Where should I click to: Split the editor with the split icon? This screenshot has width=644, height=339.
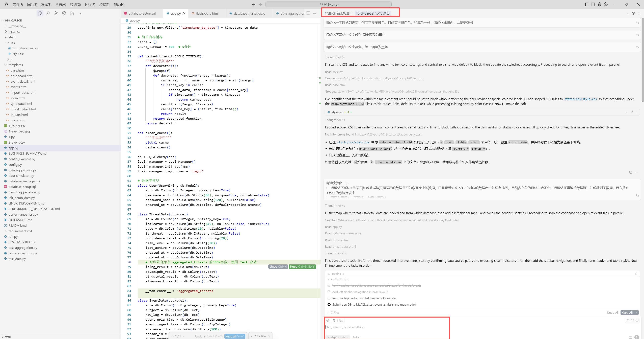coord(309,13)
